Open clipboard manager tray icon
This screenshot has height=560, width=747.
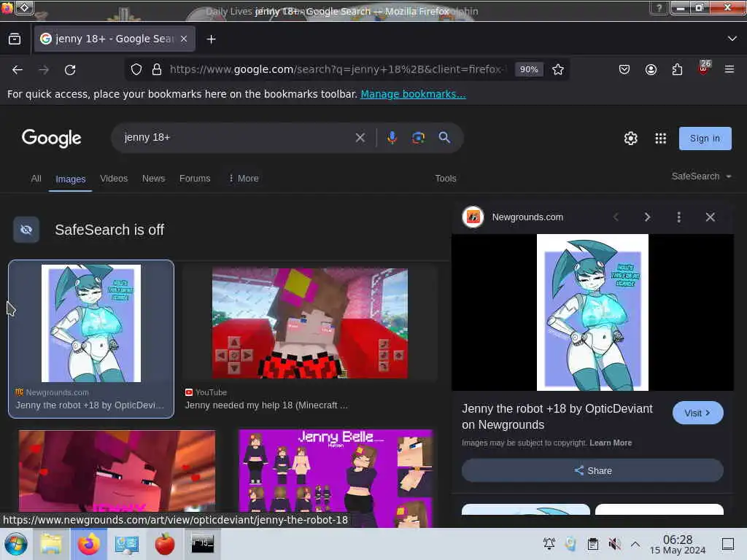[x=592, y=544]
